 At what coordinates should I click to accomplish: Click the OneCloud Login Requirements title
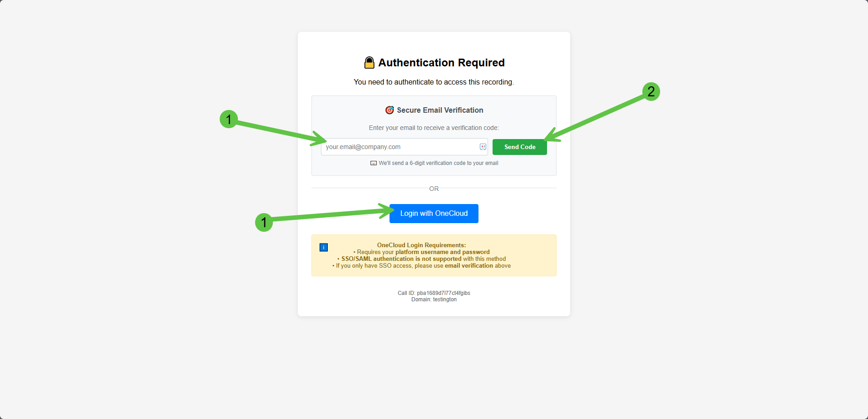pos(421,245)
